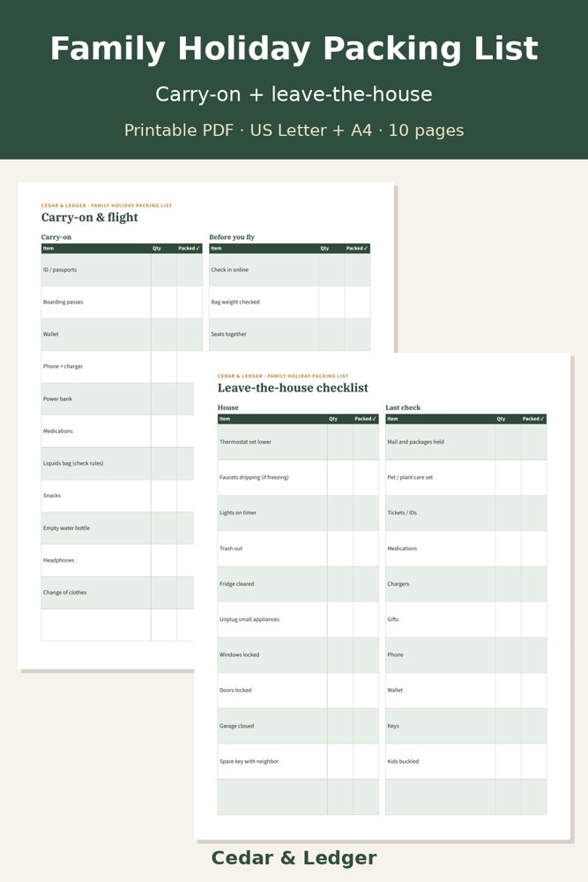
Task: Click "Wallet" in the Last check table
Action: pyautogui.click(x=395, y=691)
